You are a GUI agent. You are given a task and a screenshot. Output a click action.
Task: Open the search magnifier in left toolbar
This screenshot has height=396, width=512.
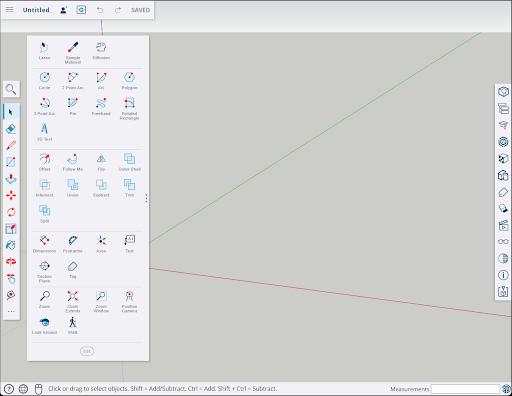(11, 89)
